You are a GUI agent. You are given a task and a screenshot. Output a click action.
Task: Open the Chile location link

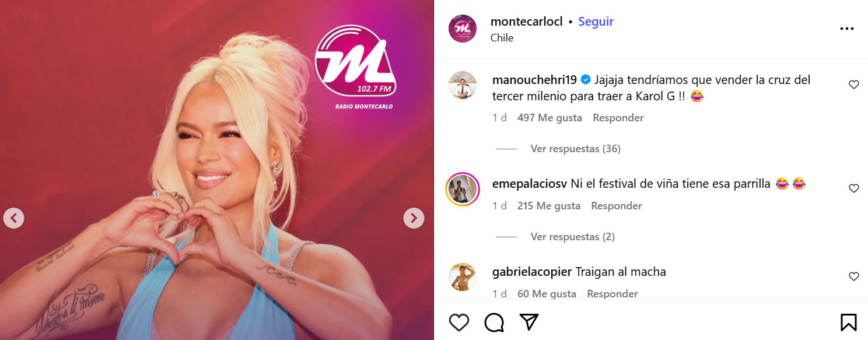[x=502, y=38]
